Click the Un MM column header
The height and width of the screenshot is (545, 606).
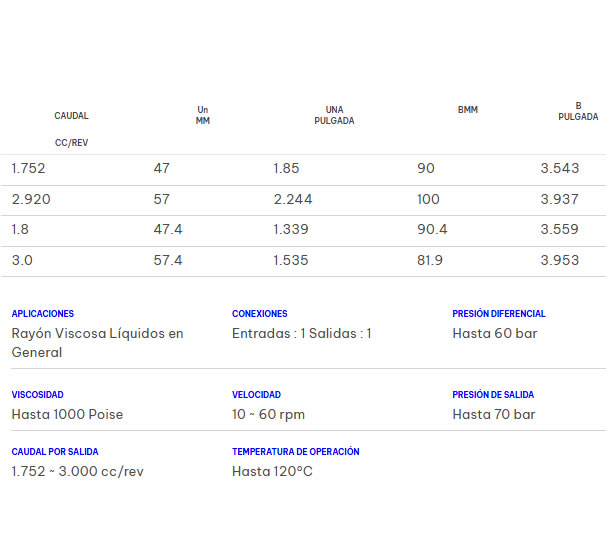tap(203, 115)
